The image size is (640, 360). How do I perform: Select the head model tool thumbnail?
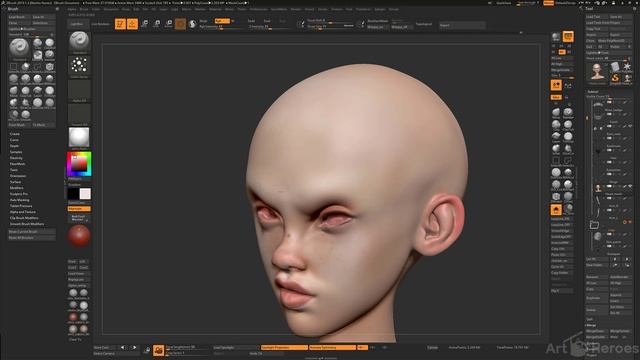(x=597, y=72)
